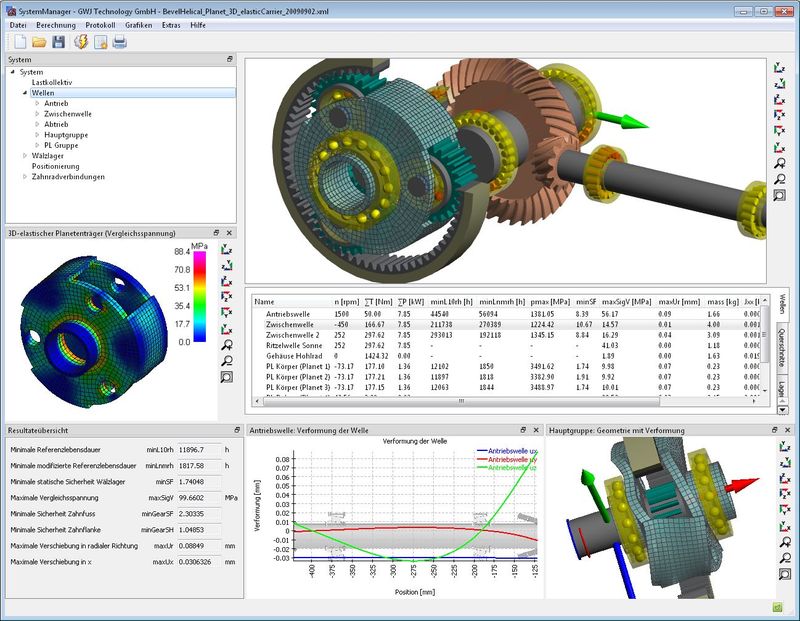
Task: Collapse the Wellen tree node
Action: tap(24, 92)
